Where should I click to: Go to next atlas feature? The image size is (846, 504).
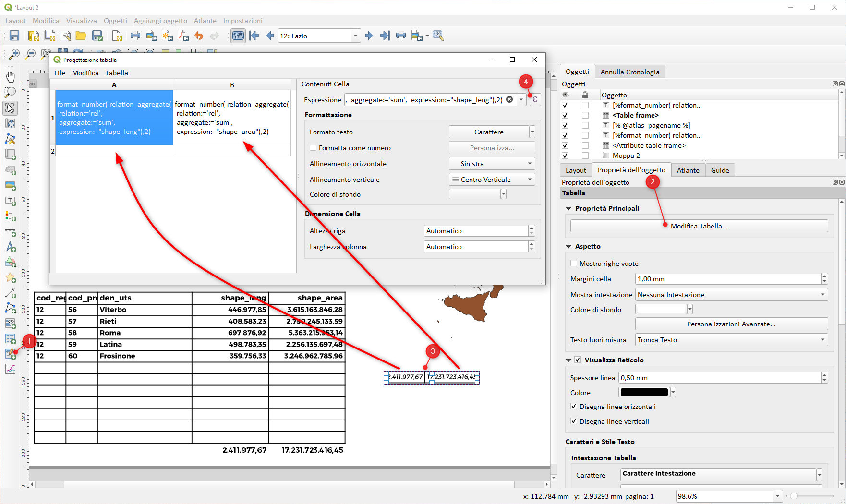[369, 36]
